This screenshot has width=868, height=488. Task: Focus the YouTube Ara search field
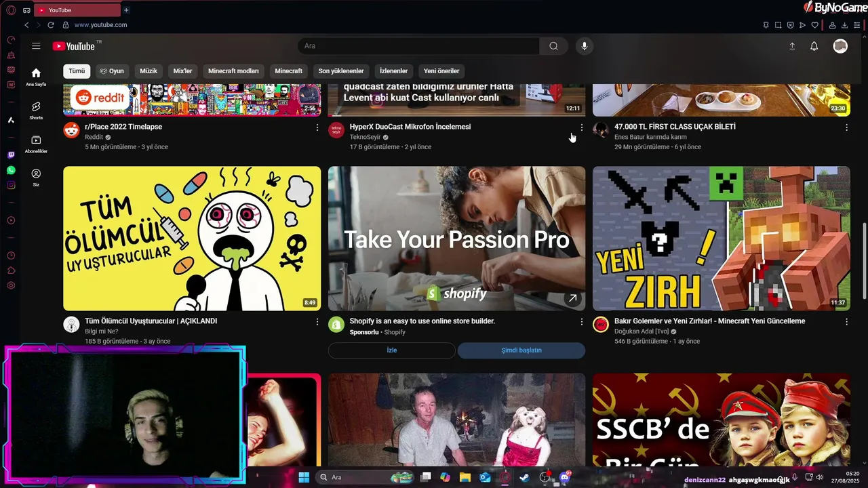[x=419, y=46]
